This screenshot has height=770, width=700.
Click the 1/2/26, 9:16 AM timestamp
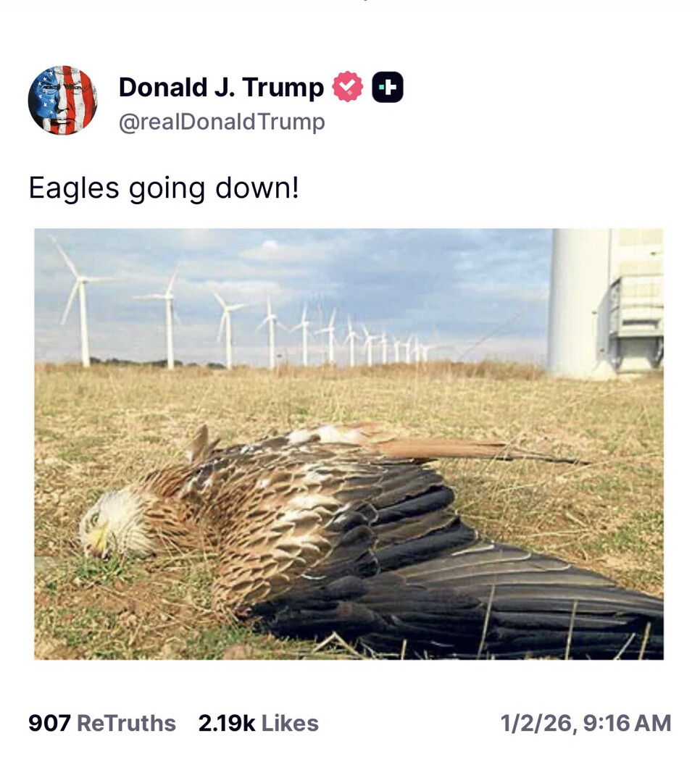click(586, 722)
